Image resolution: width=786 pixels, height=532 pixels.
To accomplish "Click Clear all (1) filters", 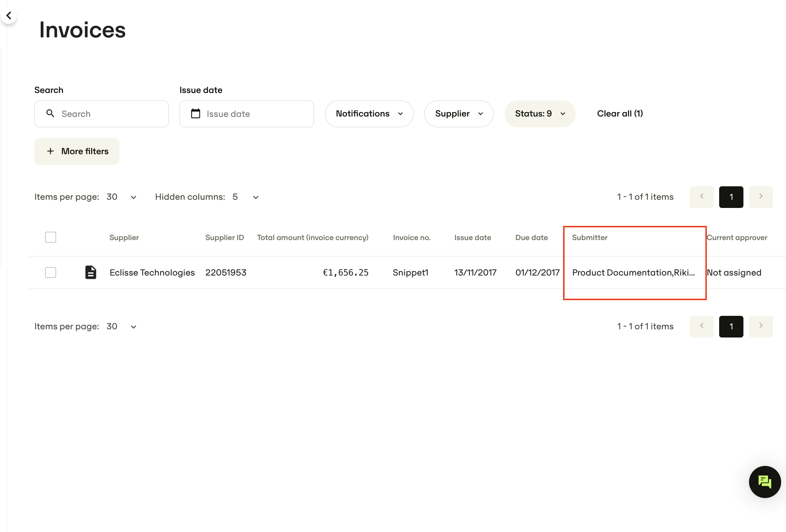I will (620, 113).
